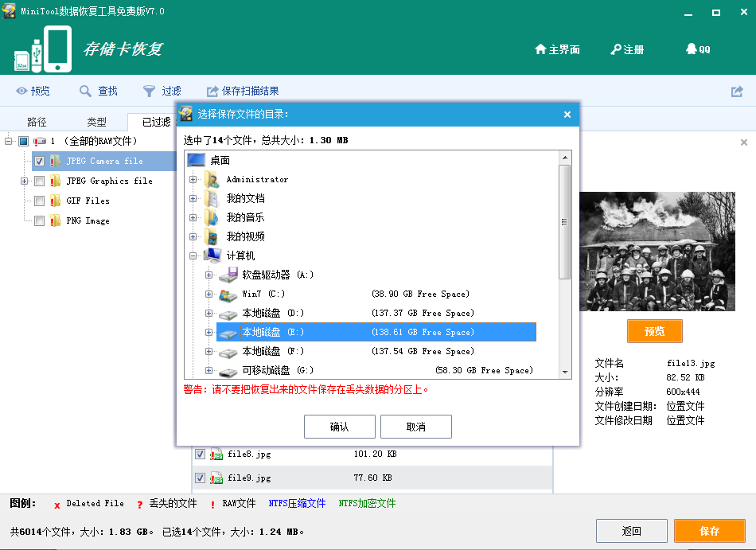Select the 计算机 computer icon
The height and width of the screenshot is (550, 756).
212,255
